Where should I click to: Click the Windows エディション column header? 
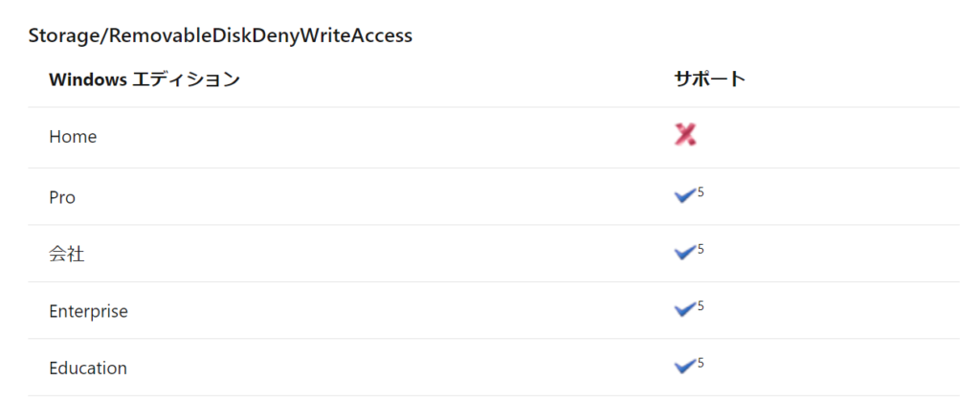145,79
